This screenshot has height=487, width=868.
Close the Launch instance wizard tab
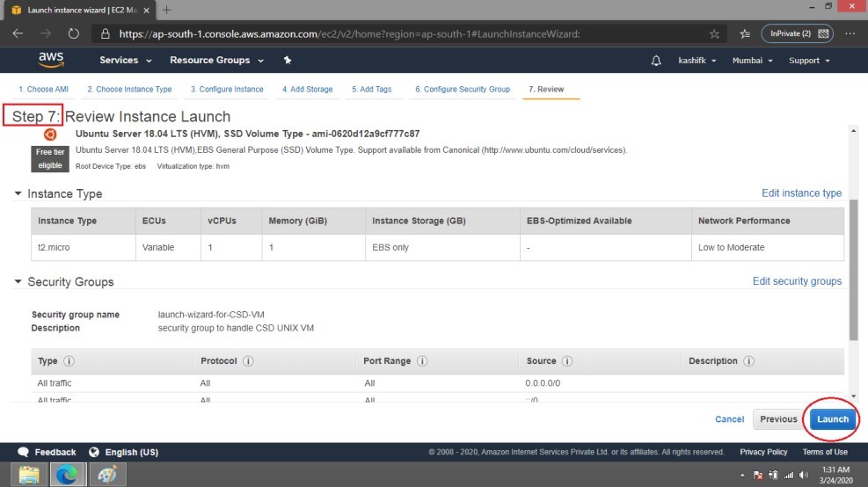pyautogui.click(x=146, y=10)
